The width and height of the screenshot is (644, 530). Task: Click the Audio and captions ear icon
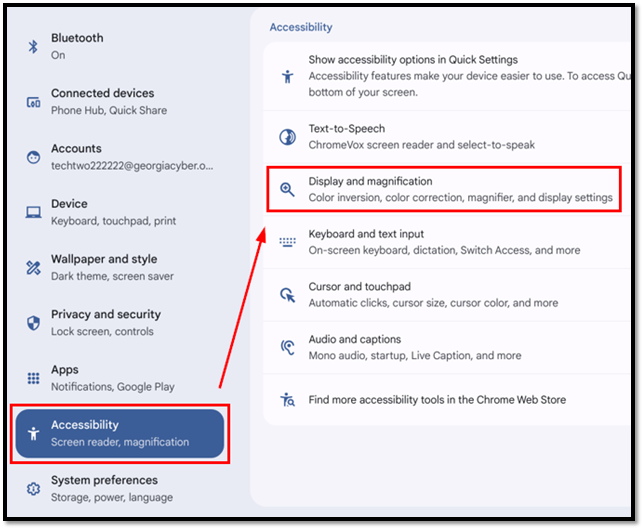point(288,347)
